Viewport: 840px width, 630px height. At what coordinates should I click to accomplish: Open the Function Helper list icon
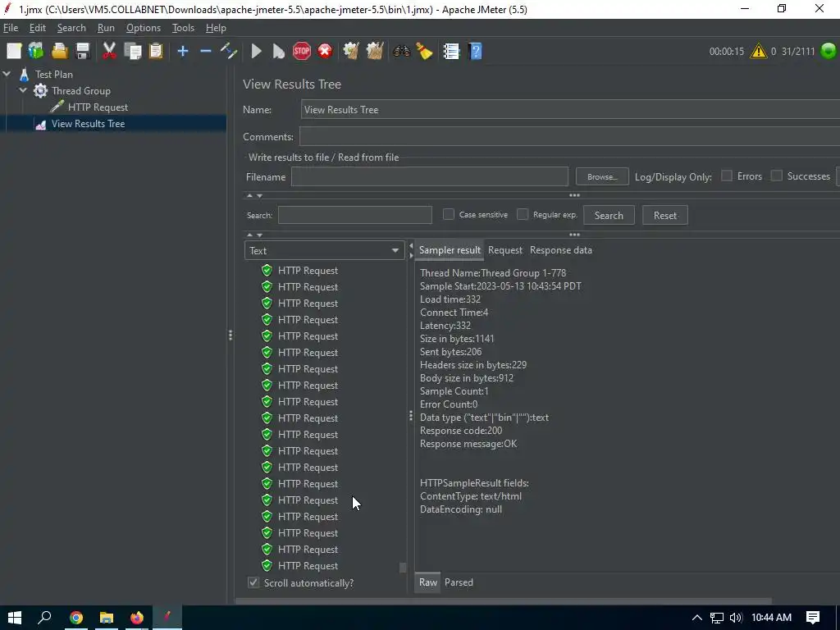pos(452,52)
